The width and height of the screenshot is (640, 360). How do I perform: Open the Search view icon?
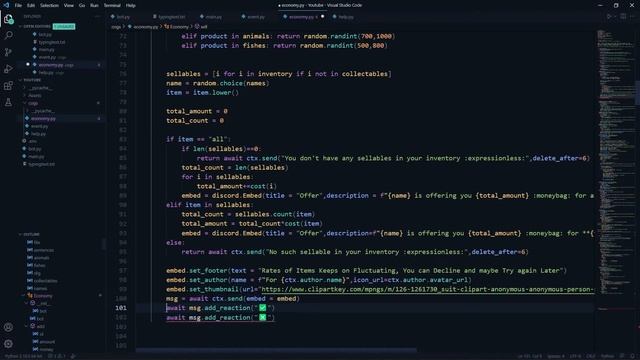tap(8, 36)
